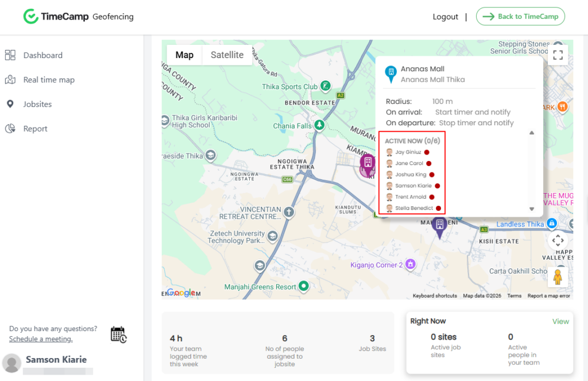Image resolution: width=588 pixels, height=381 pixels.
Task: Click Report a map error link
Action: (548, 296)
